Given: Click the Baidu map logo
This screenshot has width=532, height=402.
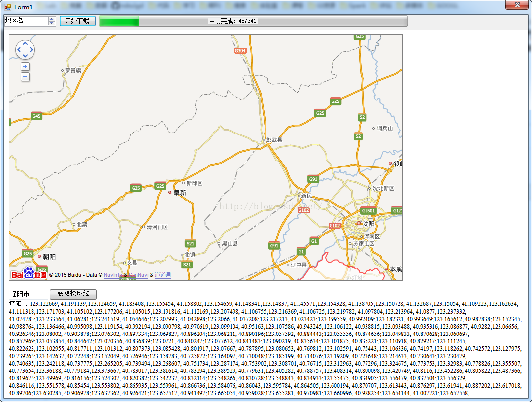Looking at the screenshot, I should tap(29, 273).
